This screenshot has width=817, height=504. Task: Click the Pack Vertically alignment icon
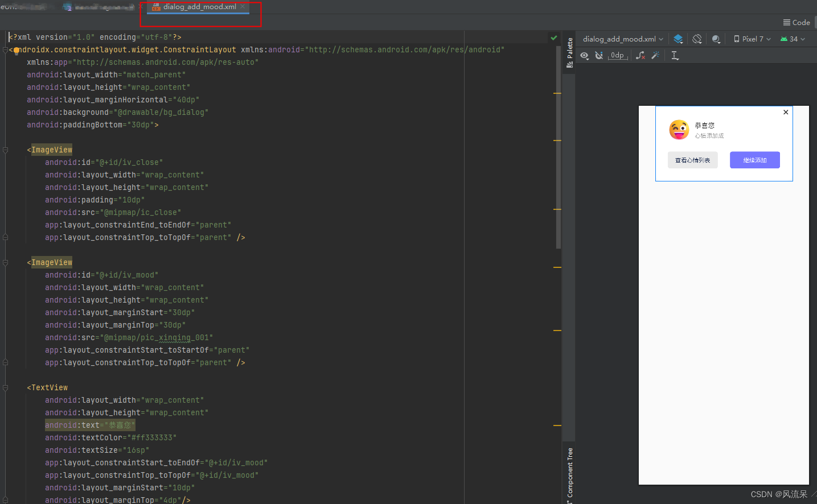(674, 55)
